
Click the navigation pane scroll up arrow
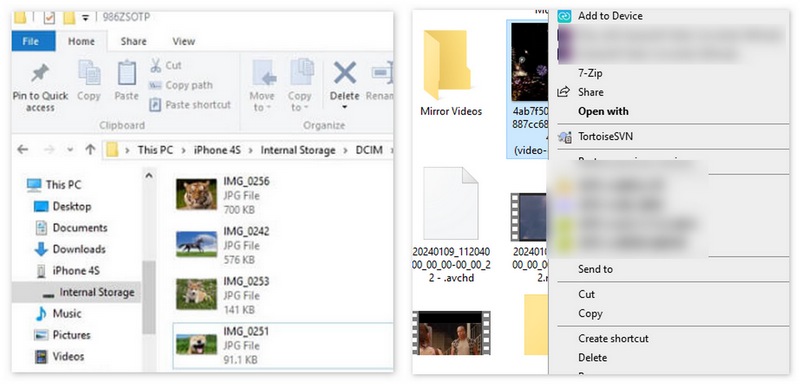148,176
